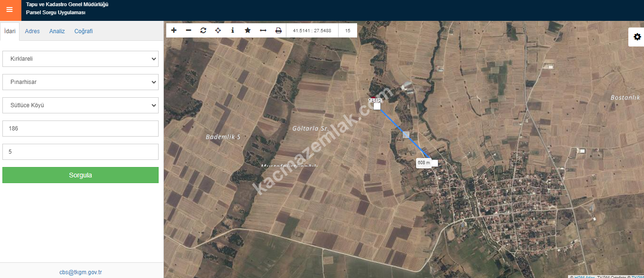644x278 pixels.
Task: Click the cbs@tkgm.gov.tr email link
Action: point(81,272)
